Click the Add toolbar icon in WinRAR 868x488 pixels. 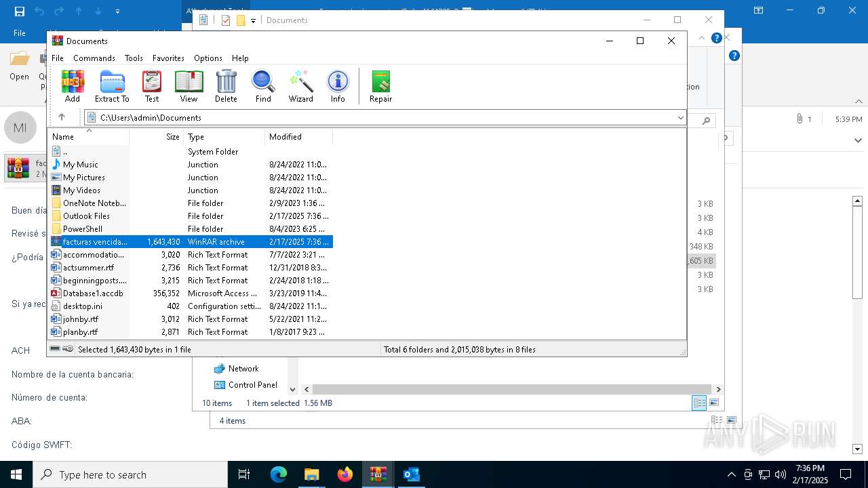(73, 86)
